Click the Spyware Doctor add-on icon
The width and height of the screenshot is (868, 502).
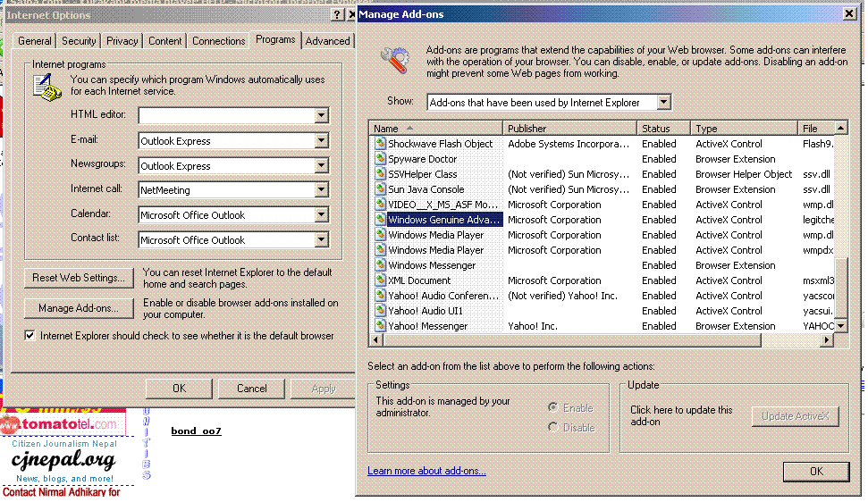click(380, 159)
